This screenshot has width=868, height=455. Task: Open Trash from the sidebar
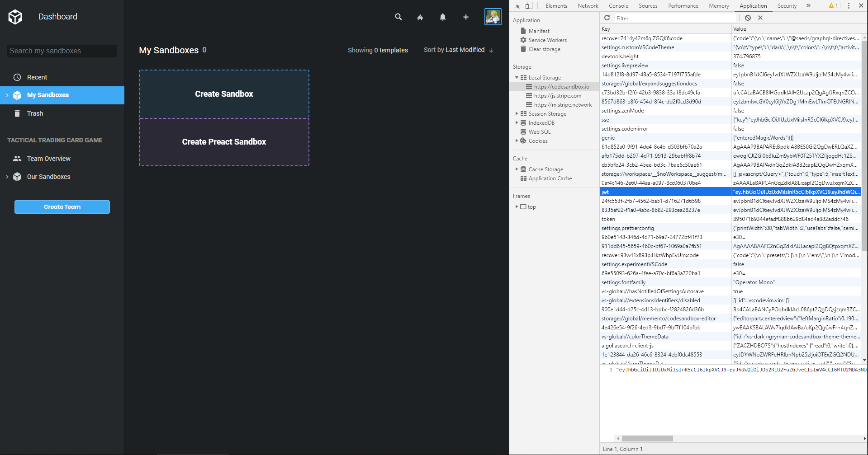(36, 113)
